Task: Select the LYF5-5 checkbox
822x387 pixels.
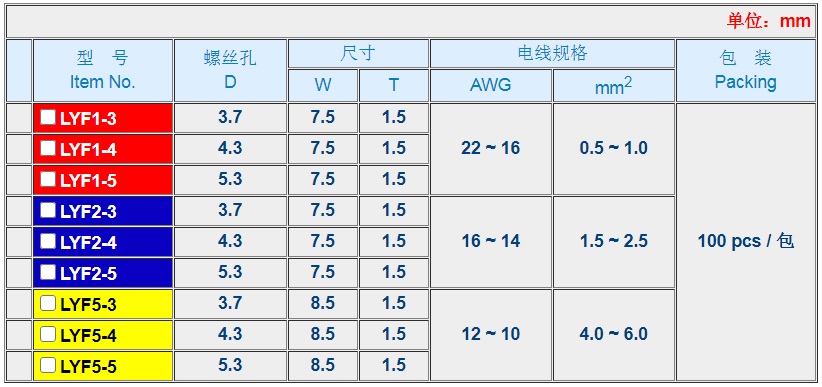Action: point(48,365)
